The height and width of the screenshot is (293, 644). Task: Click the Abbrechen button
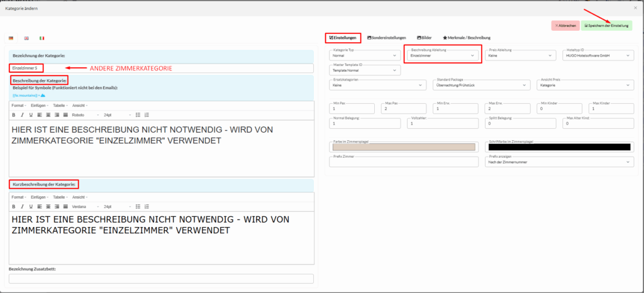pyautogui.click(x=564, y=26)
